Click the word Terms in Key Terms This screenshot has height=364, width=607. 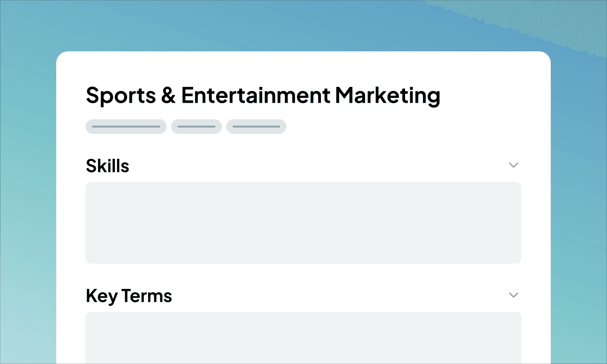coord(146,296)
